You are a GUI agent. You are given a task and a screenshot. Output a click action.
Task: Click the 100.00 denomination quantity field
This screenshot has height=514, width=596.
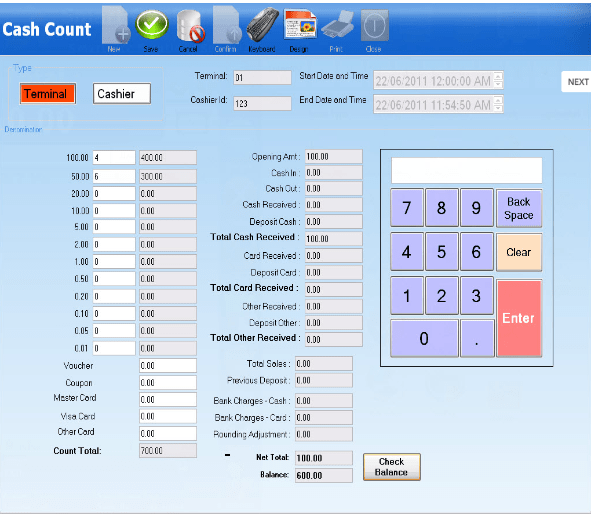pyautogui.click(x=114, y=157)
